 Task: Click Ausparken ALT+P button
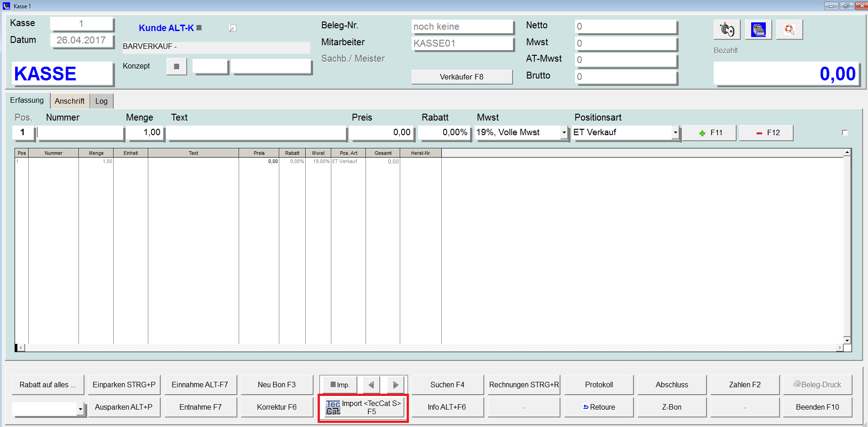pyautogui.click(x=124, y=407)
